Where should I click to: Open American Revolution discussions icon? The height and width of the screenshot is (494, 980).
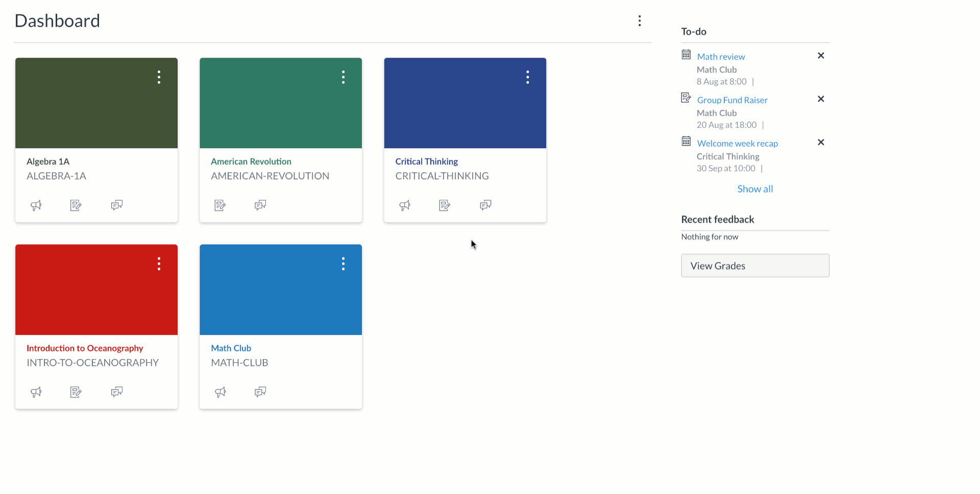coord(260,205)
